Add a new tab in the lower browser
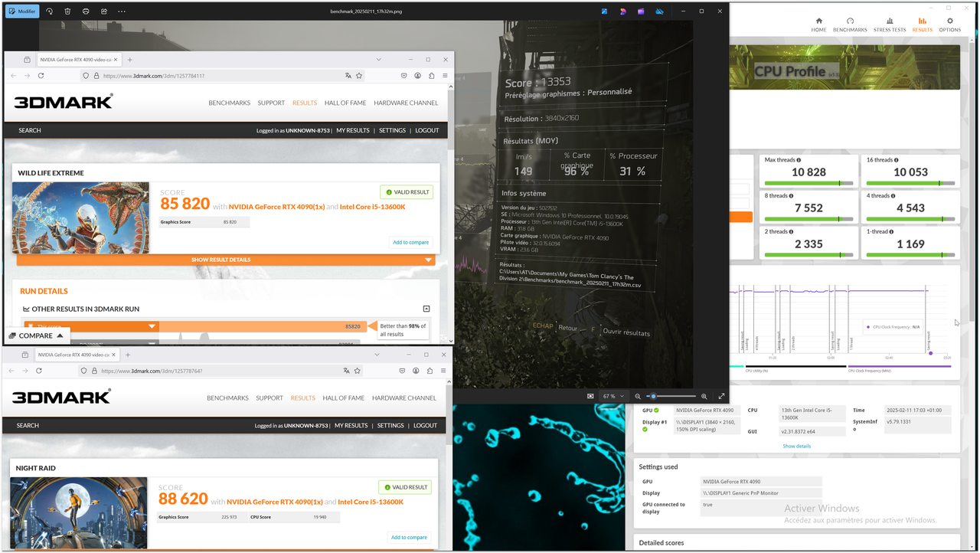 pos(128,355)
